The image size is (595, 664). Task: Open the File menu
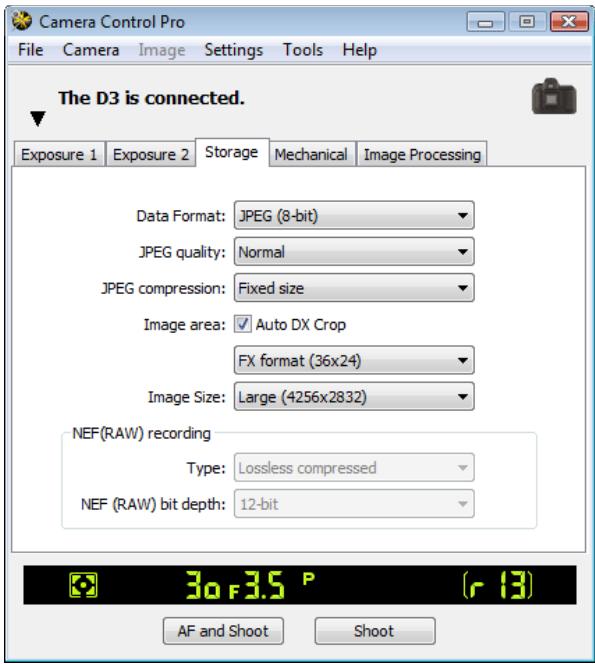[x=30, y=50]
